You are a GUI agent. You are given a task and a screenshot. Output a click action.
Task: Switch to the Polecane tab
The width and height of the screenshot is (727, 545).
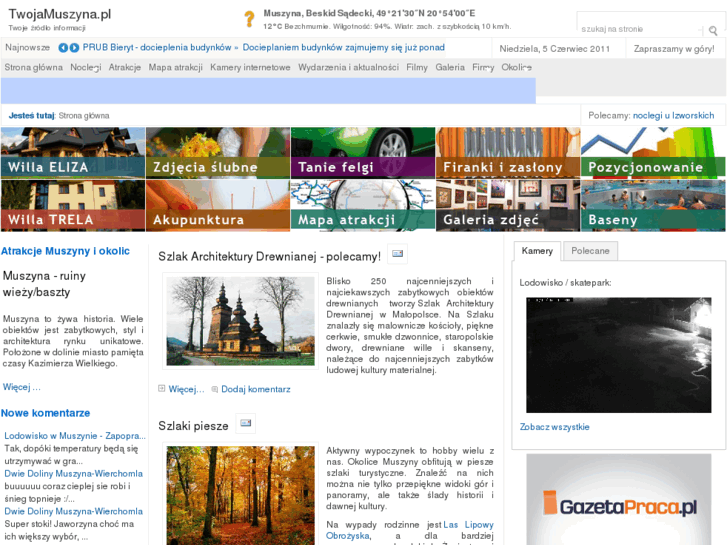pyautogui.click(x=590, y=251)
